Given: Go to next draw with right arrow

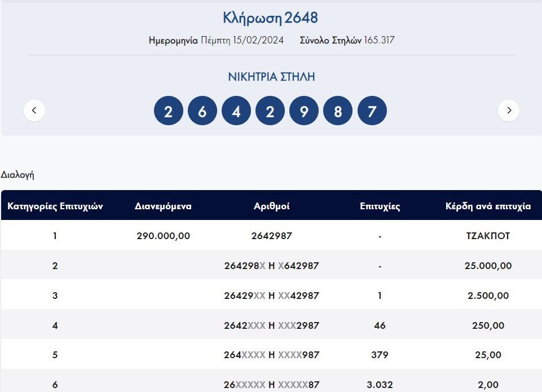Looking at the screenshot, I should [x=509, y=111].
